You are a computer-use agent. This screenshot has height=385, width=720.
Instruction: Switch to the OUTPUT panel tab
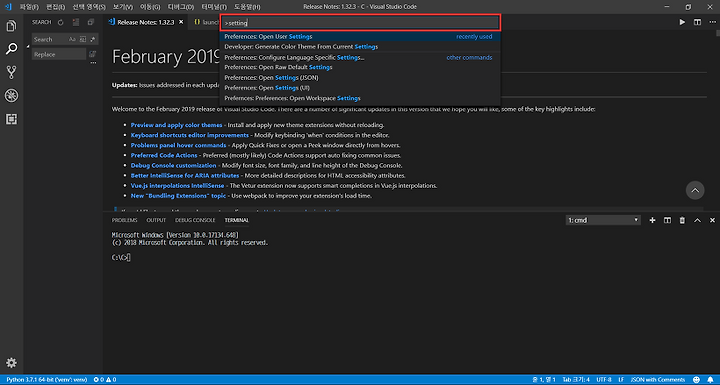(x=156, y=220)
